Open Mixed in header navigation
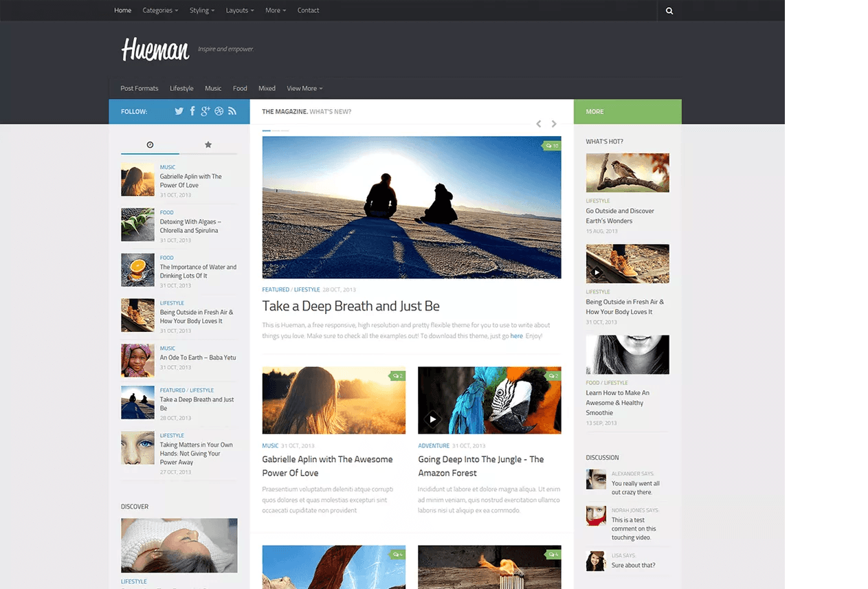This screenshot has height=589, width=868. coord(267,88)
